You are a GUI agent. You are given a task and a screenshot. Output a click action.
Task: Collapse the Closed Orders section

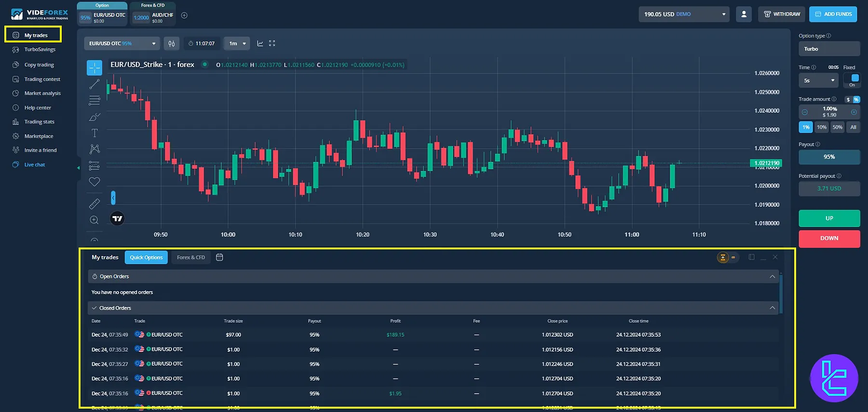[772, 308]
